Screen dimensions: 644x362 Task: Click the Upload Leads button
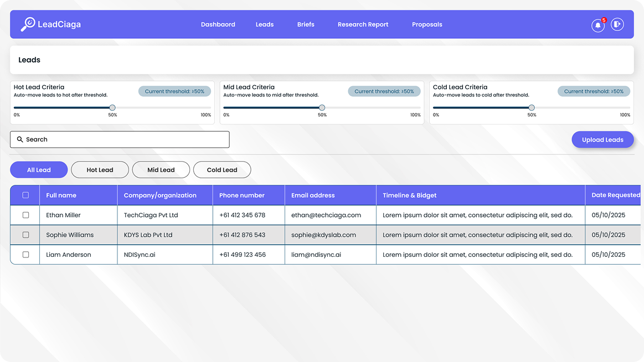click(602, 139)
